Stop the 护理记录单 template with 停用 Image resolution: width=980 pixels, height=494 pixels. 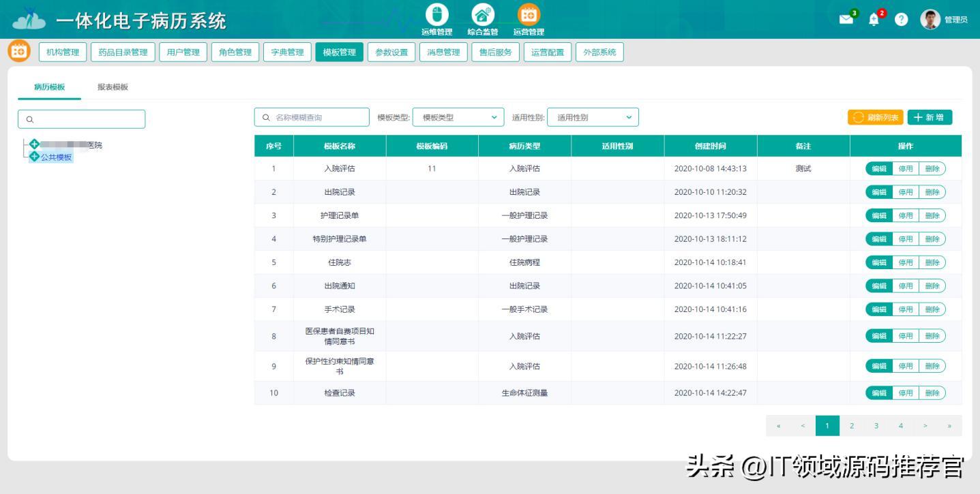click(x=906, y=215)
